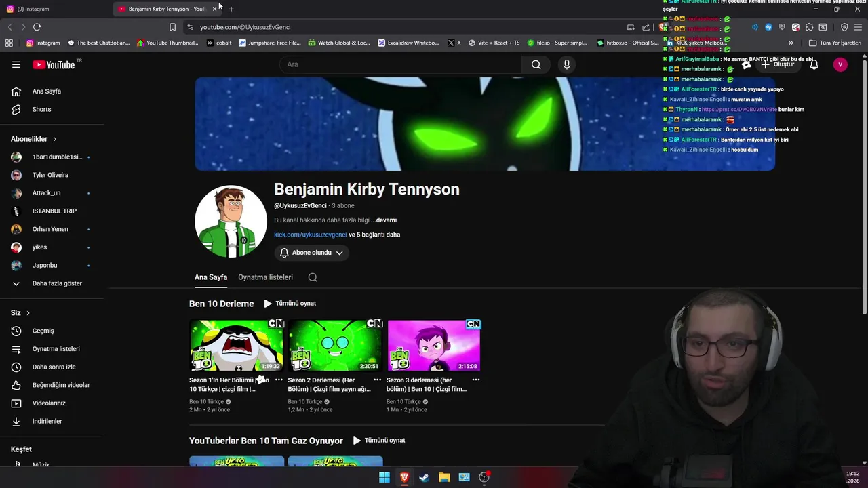
Task: Bookmark this page icon in address bar
Action: tap(172, 27)
